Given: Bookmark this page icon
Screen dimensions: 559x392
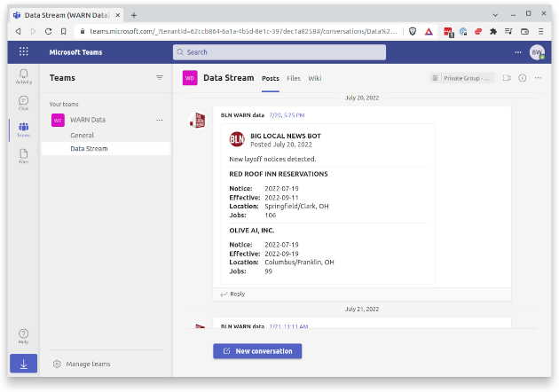Looking at the screenshot, I should click(64, 31).
